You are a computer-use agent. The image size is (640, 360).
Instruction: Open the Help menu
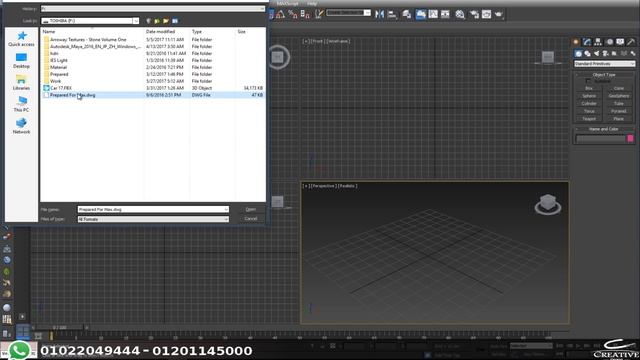pyautogui.click(x=312, y=3)
